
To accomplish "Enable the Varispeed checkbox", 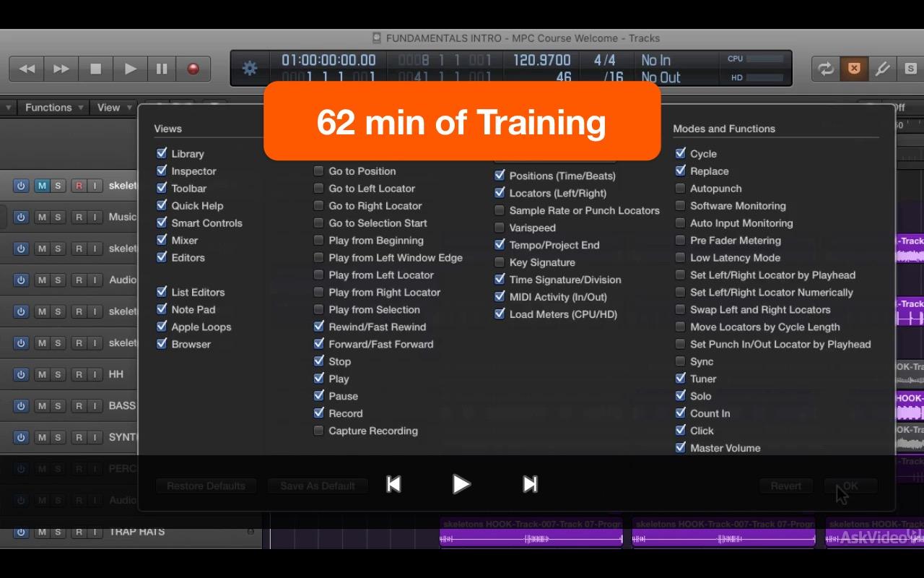I will click(500, 228).
